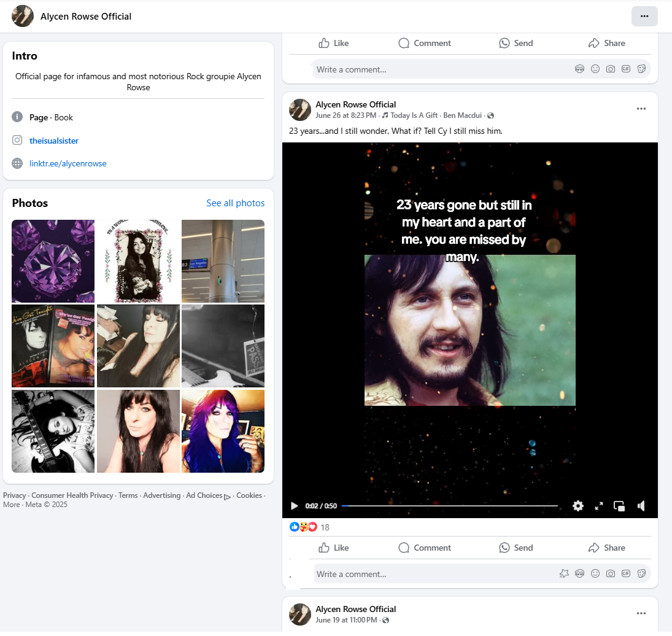Click Send on the upper post action bar
The height and width of the screenshot is (636, 672).
516,43
